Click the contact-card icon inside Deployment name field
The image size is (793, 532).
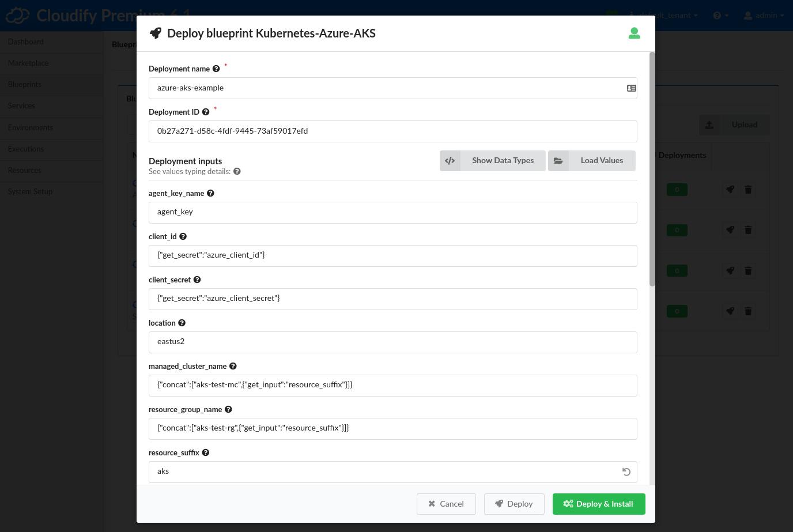click(x=632, y=88)
